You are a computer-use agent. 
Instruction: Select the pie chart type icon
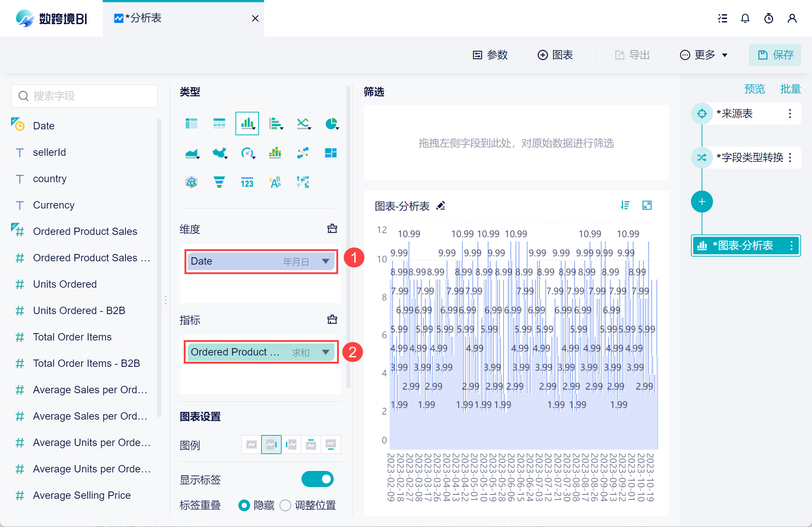331,124
